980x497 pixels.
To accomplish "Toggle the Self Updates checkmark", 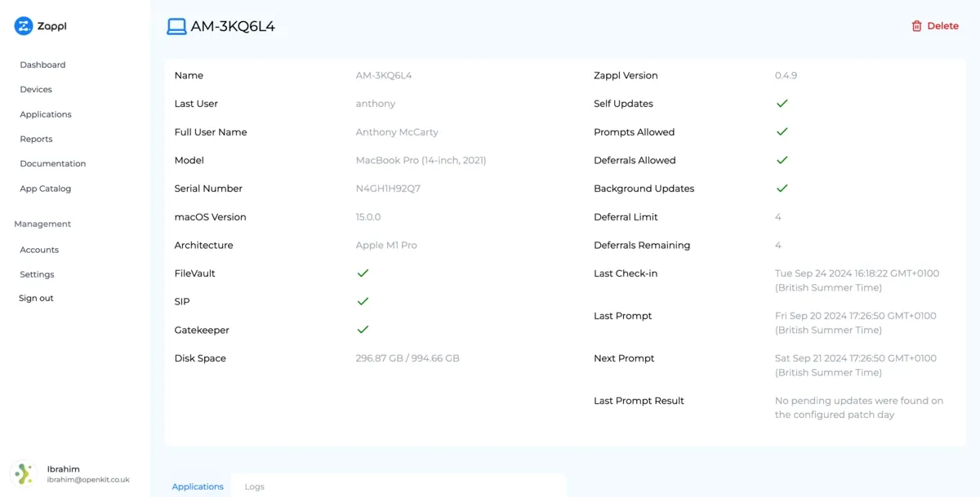I will point(782,104).
